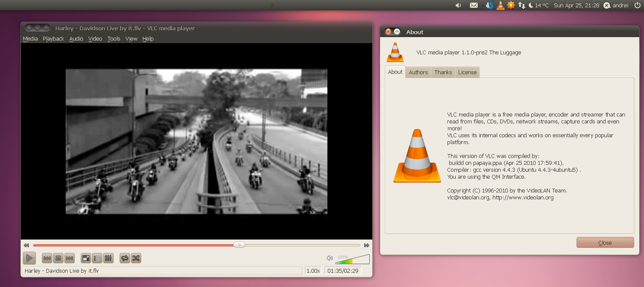Screen dimensions: 644x287
Task: Click "Harley - Davidson Live by it.flv" in status bar
Action: 61,271
